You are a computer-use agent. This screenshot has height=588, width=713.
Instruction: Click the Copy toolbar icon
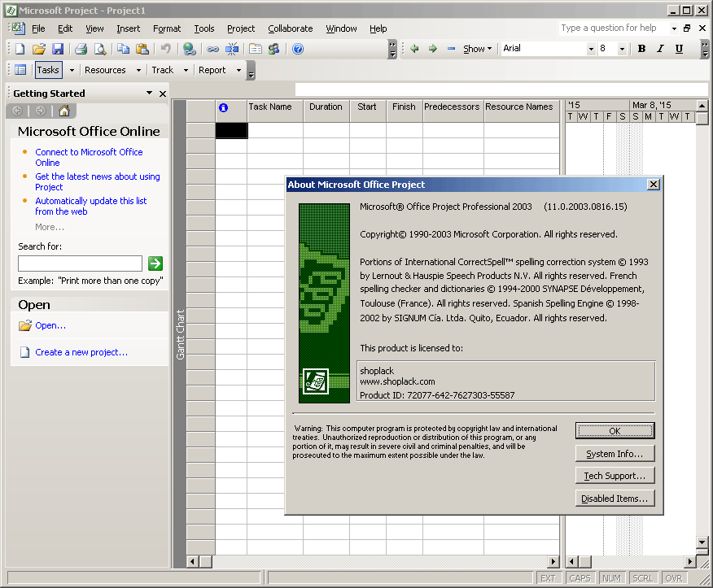coord(123,49)
